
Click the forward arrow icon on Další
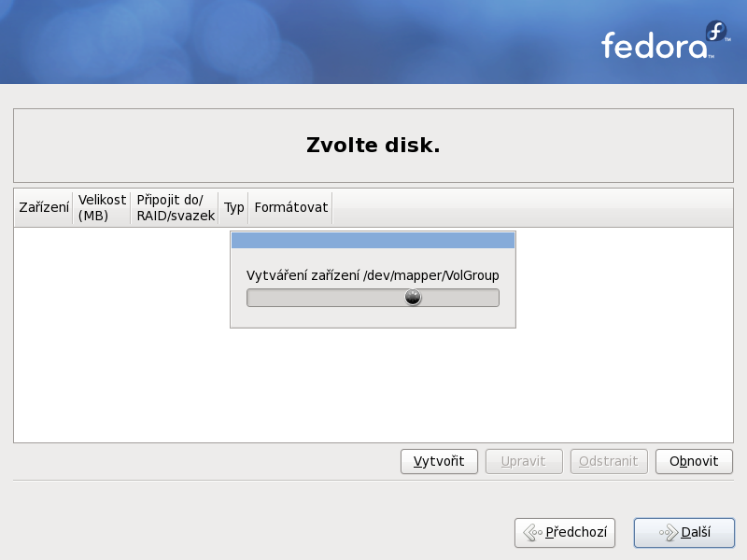click(669, 532)
